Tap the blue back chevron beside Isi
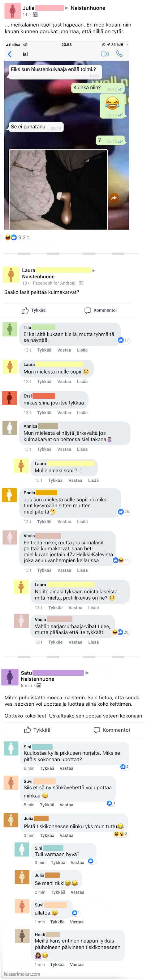The height and width of the screenshot is (980, 147). [10, 54]
